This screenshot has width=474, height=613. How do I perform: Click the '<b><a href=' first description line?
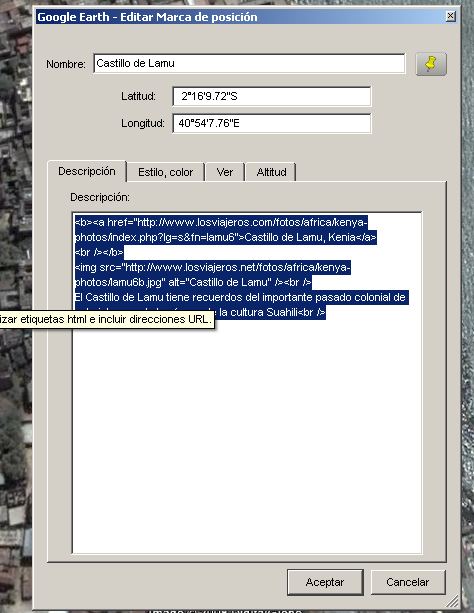coord(221,222)
